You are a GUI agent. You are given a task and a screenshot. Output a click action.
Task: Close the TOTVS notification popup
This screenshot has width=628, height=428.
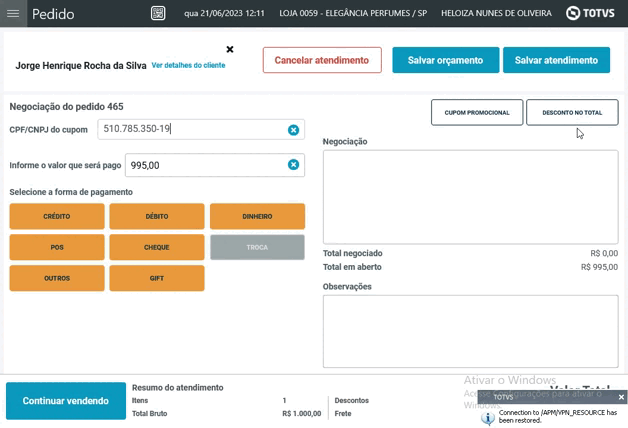point(621,397)
